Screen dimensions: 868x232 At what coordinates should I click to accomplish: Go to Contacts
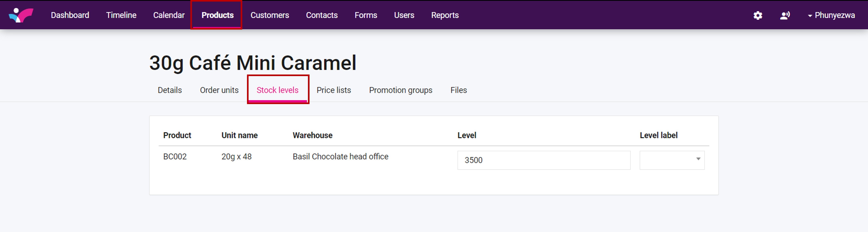click(322, 15)
